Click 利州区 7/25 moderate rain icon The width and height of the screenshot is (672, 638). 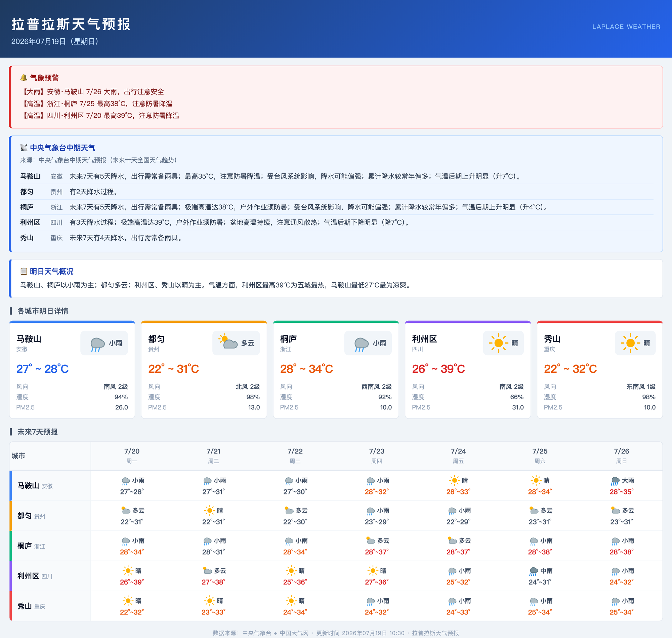(x=533, y=571)
